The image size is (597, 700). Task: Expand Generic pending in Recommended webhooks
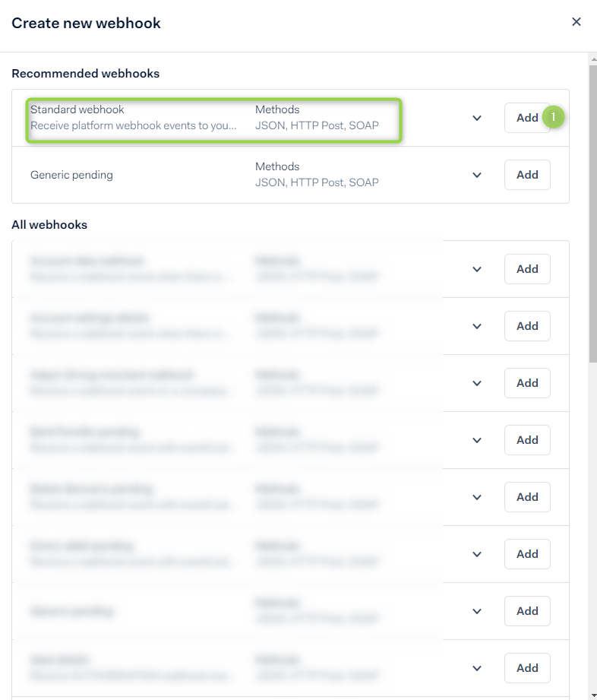(x=476, y=175)
